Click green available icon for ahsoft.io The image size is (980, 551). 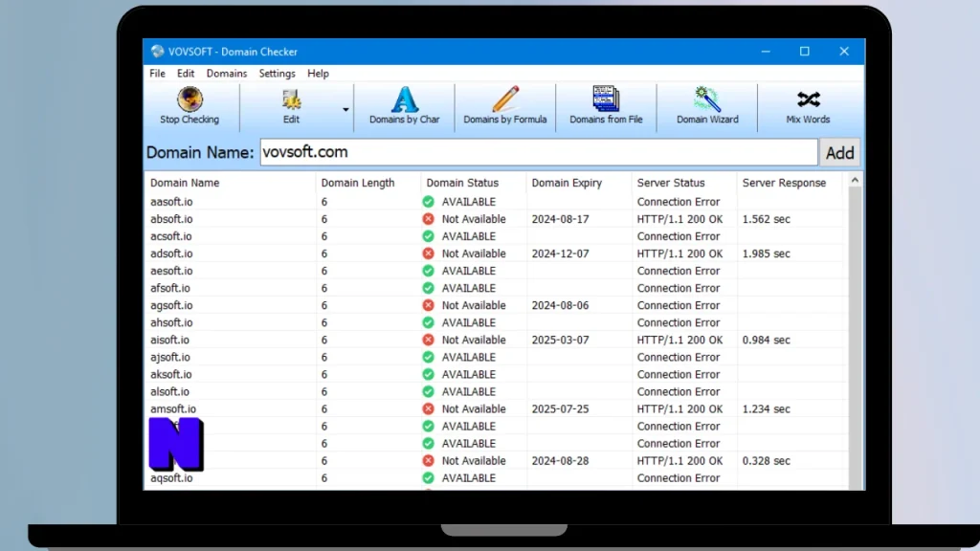tap(428, 322)
